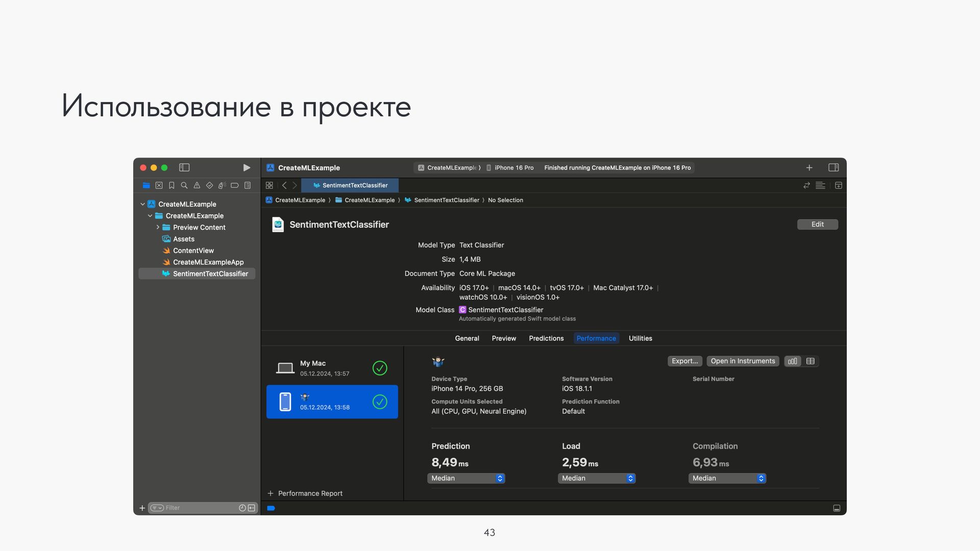Switch to the Utilities tab

click(640, 338)
